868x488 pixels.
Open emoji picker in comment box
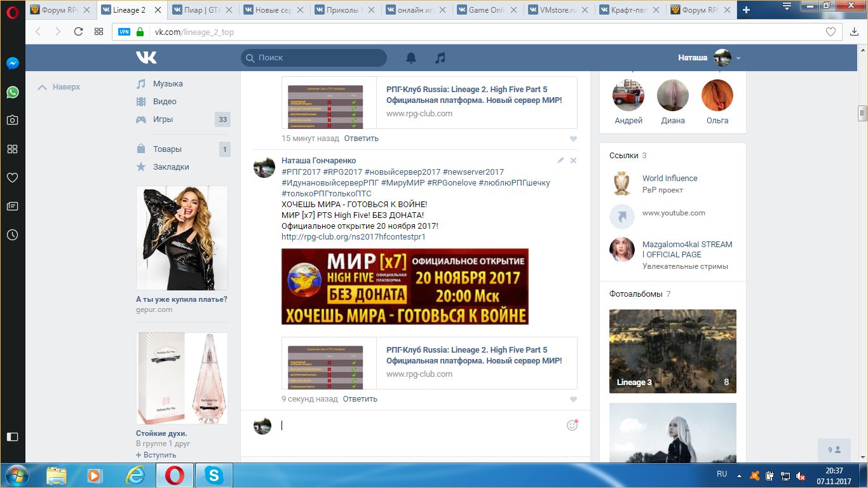click(x=572, y=425)
